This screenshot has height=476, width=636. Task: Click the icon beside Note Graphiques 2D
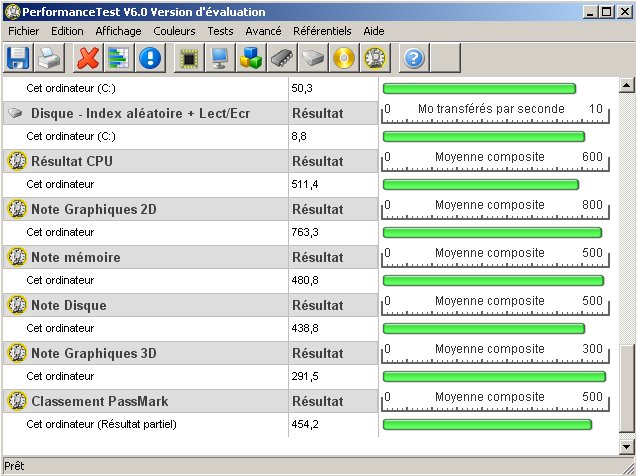(17, 209)
